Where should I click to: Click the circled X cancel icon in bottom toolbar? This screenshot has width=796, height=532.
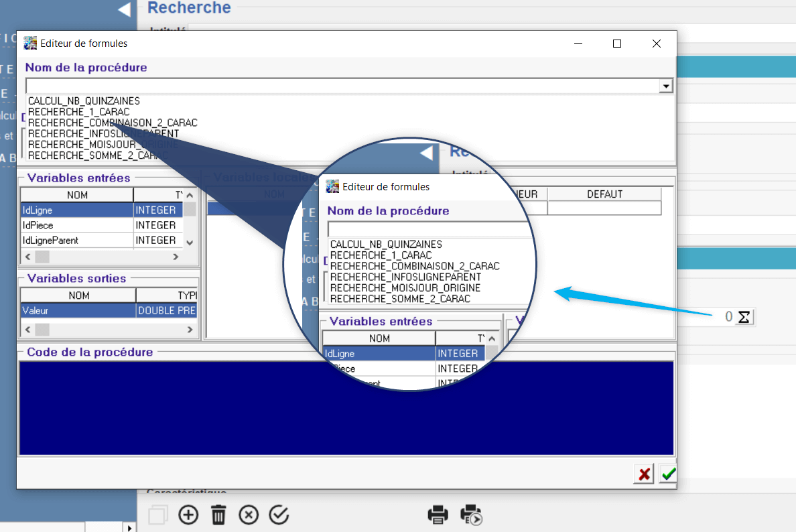tap(249, 515)
